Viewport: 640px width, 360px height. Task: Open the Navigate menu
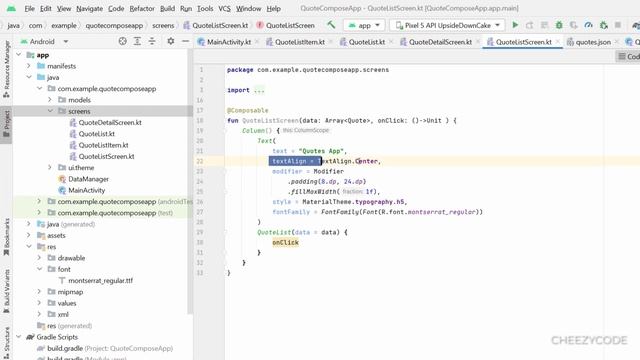pos(89,8)
